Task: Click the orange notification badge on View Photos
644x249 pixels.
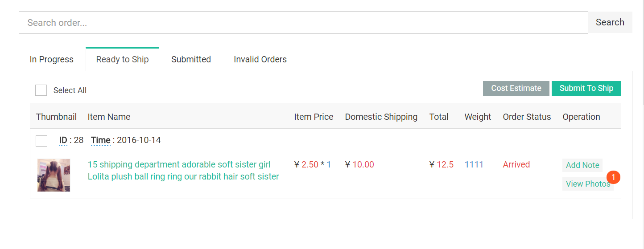Action: (614, 177)
